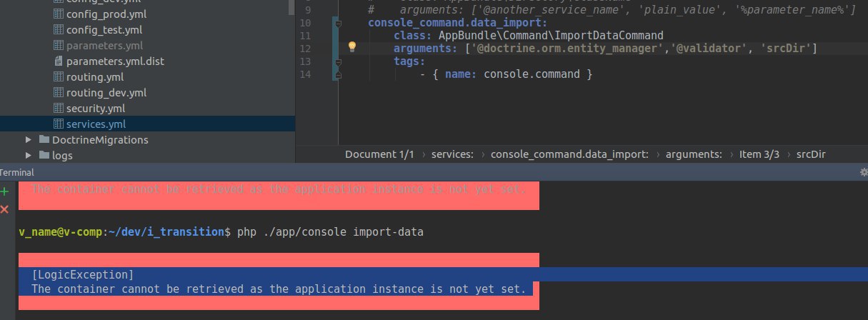The image size is (868, 320).
Task: Open security.yml file
Action: [x=95, y=109]
